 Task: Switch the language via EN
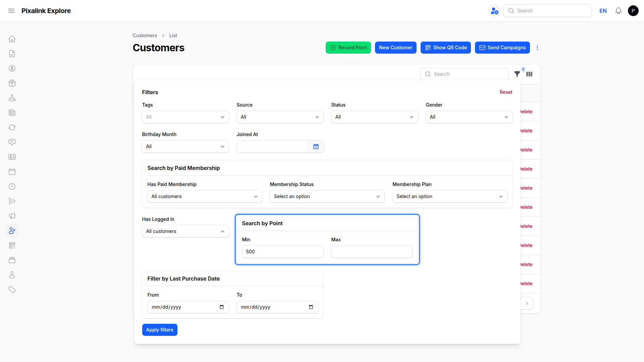coord(603,11)
